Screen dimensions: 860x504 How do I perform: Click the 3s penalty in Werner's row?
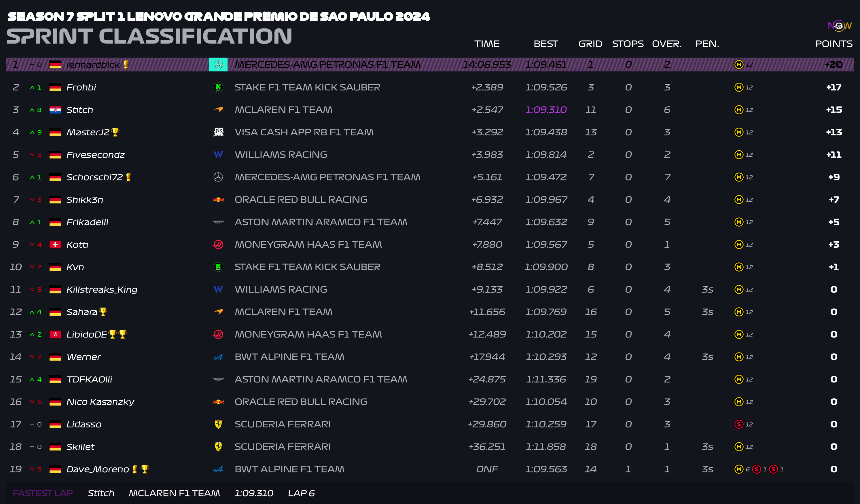pyautogui.click(x=707, y=357)
